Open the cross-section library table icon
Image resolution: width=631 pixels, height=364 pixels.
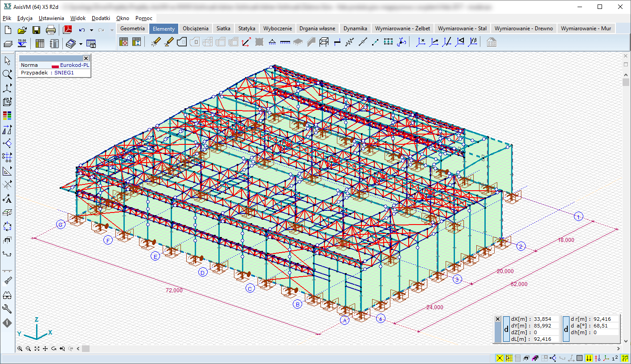[x=136, y=42]
